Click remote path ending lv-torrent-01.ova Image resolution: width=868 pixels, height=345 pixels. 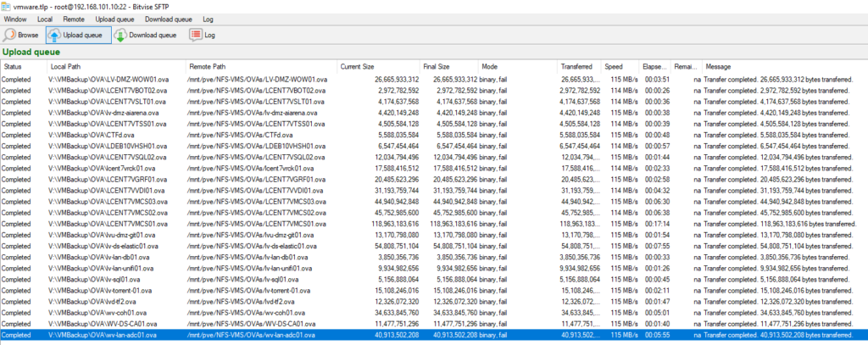point(248,290)
